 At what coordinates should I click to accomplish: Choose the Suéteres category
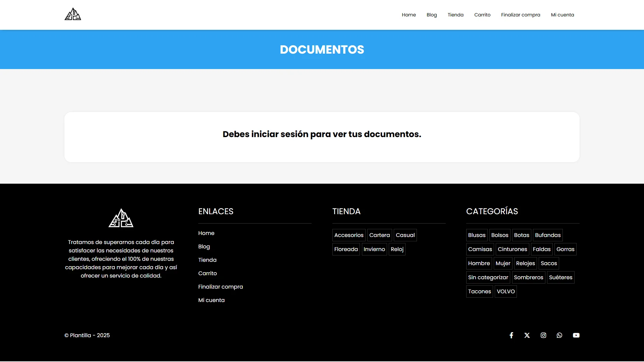tap(561, 277)
